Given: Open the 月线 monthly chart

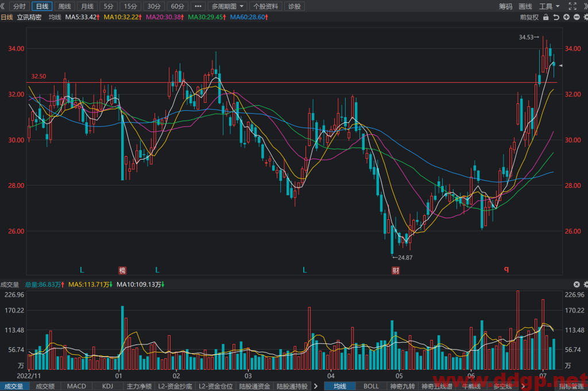Looking at the screenshot, I should pyautogui.click(x=87, y=6).
